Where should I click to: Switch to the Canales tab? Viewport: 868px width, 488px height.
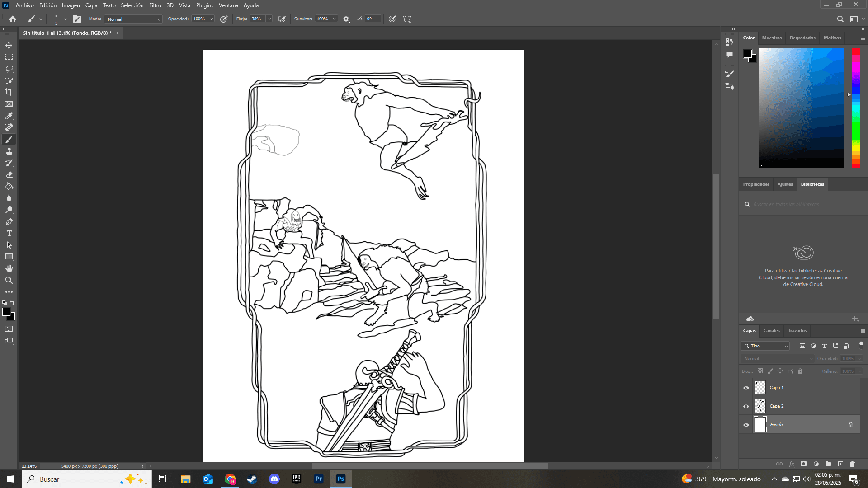(771, 331)
